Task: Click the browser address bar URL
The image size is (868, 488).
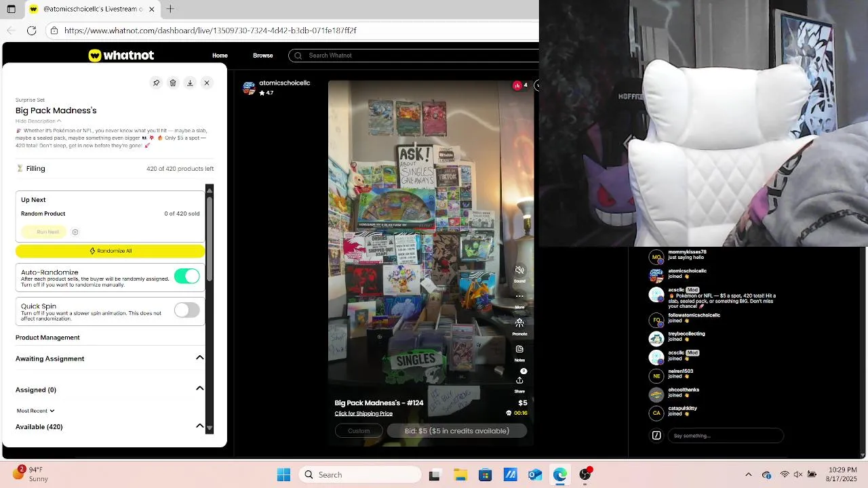Action: (210, 30)
